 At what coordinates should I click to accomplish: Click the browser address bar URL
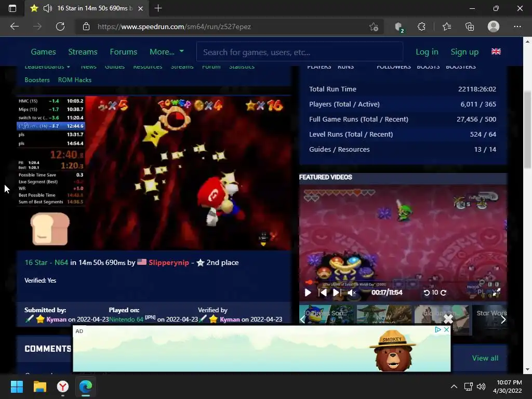174,26
